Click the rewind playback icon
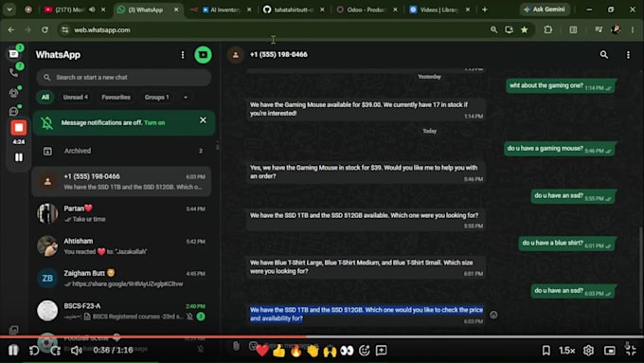This screenshot has height=363, width=644. point(34,351)
